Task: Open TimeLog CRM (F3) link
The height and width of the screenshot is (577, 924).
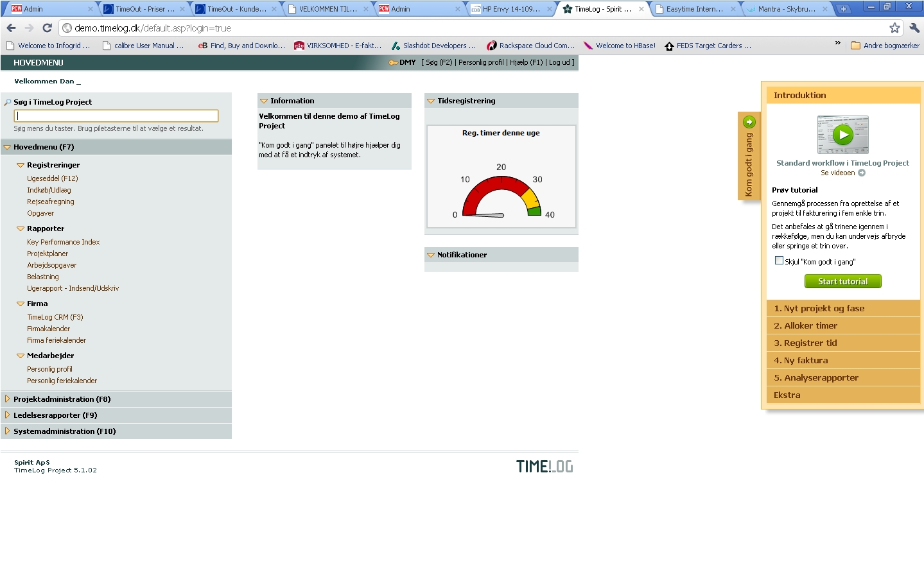Action: coord(55,317)
